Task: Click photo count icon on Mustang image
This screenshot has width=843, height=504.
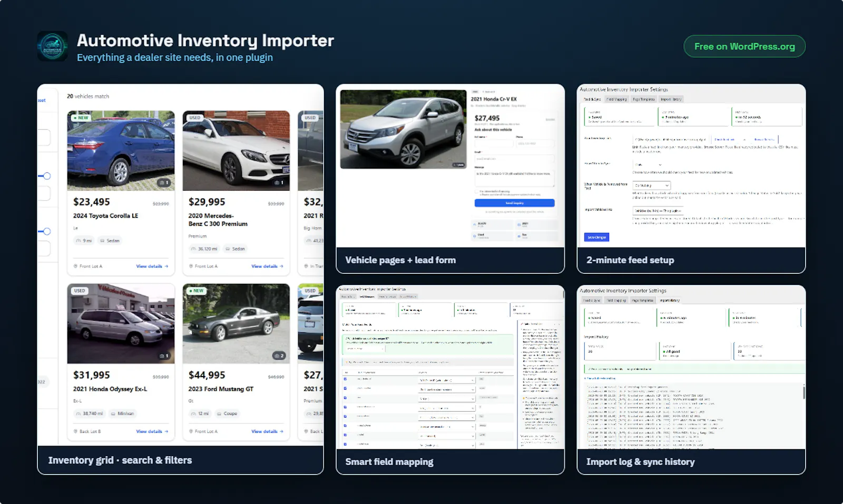Action: click(x=279, y=356)
